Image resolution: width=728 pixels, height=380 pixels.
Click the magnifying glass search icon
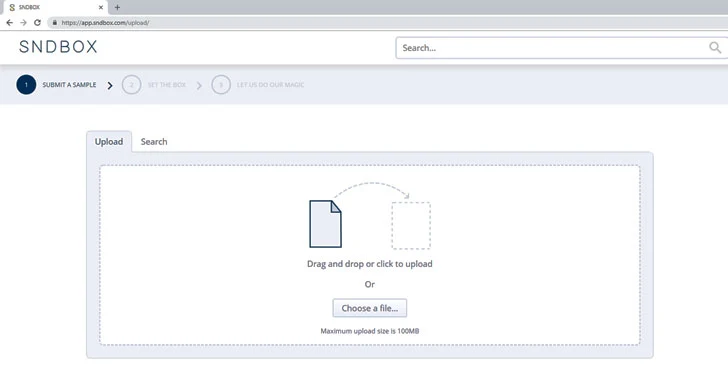point(715,47)
